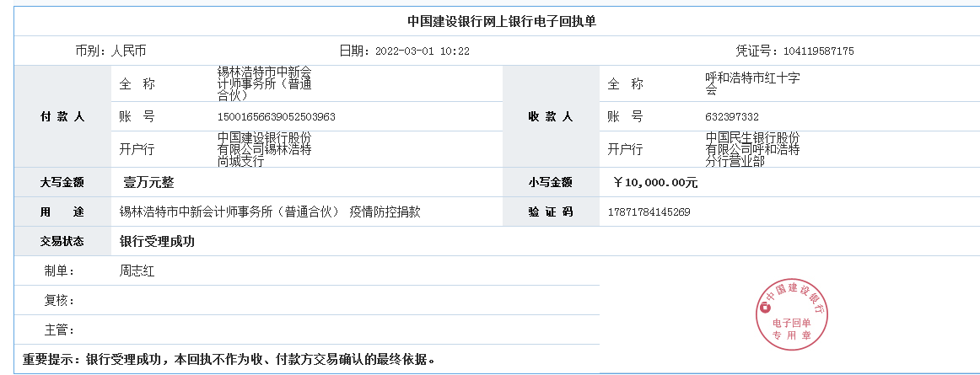This screenshot has width=980, height=375.
Task: Click the payee 账号 label
Action: [x=626, y=117]
